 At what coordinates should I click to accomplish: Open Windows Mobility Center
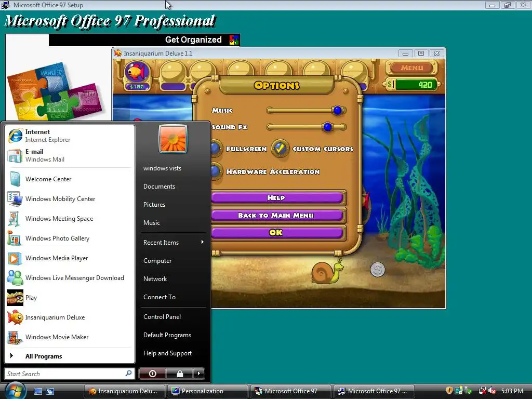coord(70,199)
